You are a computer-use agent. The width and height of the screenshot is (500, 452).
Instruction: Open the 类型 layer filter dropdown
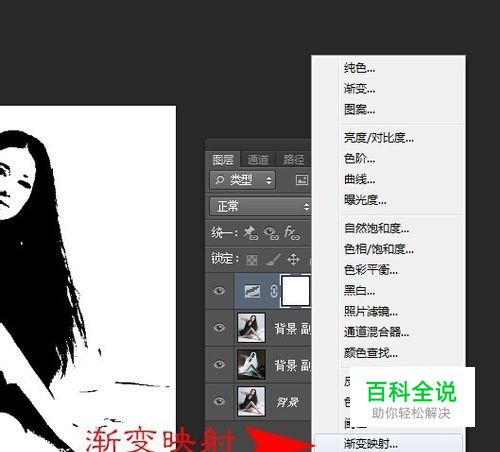[x=242, y=180]
